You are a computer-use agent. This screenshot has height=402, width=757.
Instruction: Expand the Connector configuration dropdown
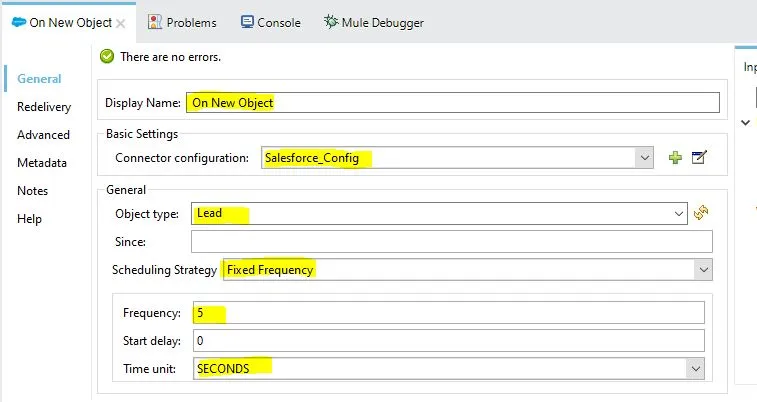click(x=645, y=158)
